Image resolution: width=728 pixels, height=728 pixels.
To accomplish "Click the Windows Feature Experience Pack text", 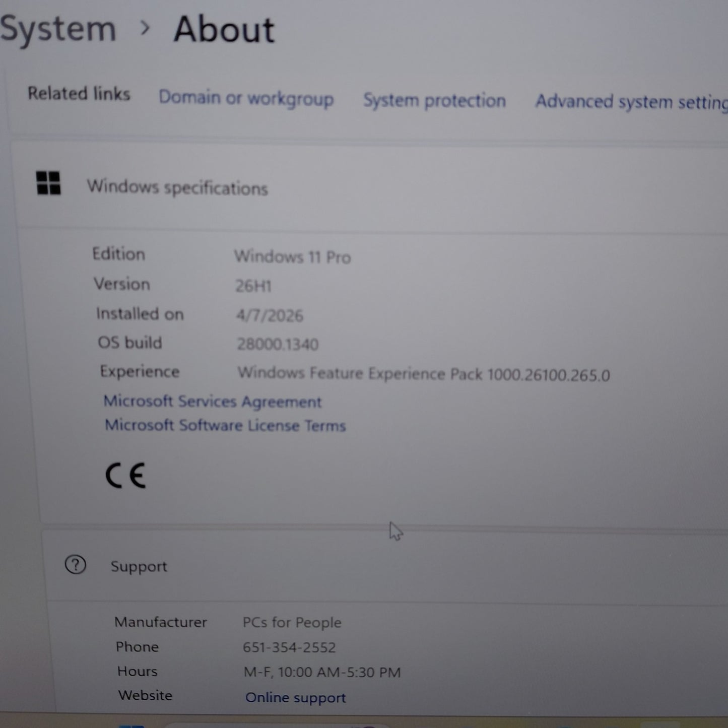I will [x=423, y=374].
